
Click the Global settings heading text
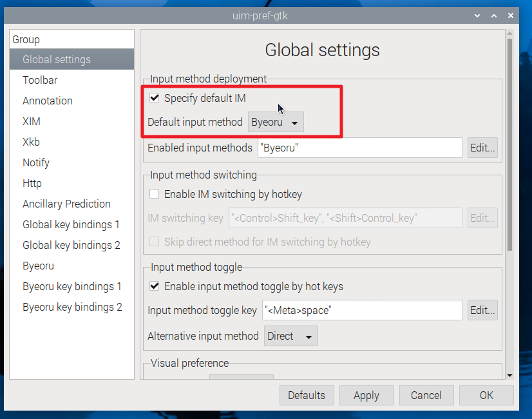coord(322,50)
